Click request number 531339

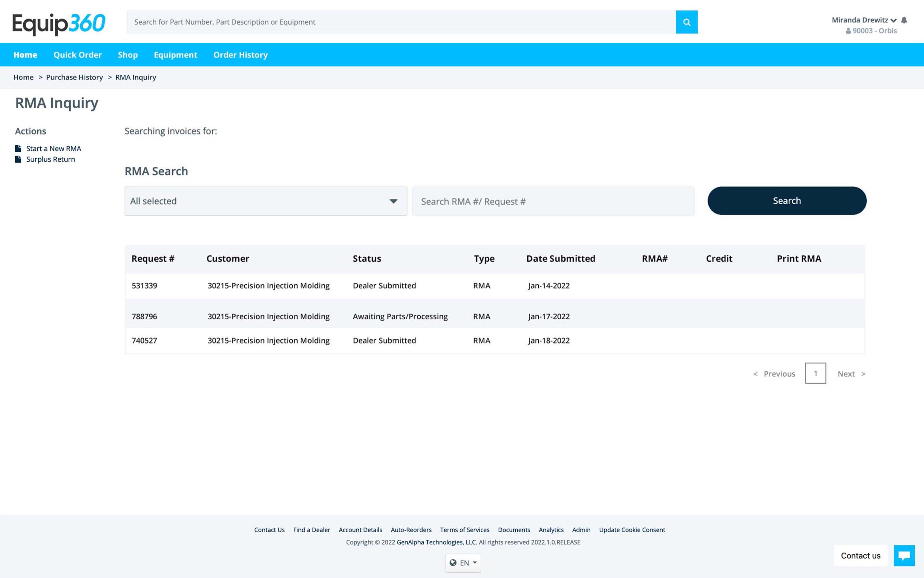(x=144, y=285)
